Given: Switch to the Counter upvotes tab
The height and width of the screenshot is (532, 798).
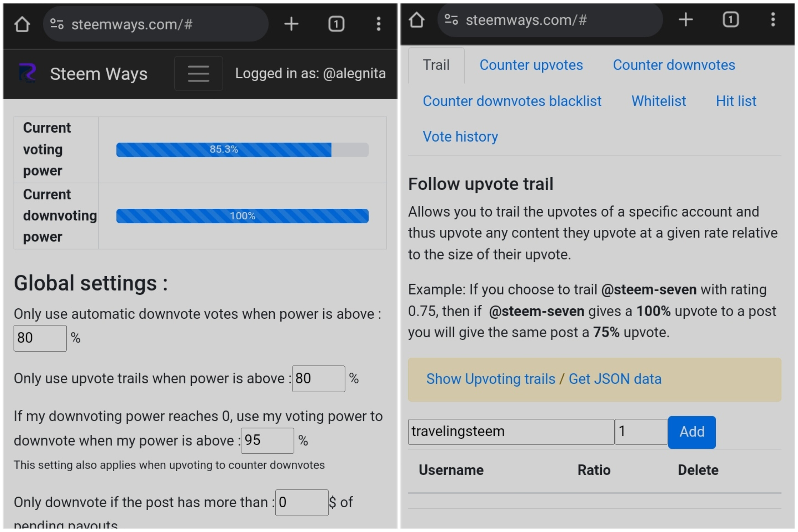Looking at the screenshot, I should click(531, 65).
